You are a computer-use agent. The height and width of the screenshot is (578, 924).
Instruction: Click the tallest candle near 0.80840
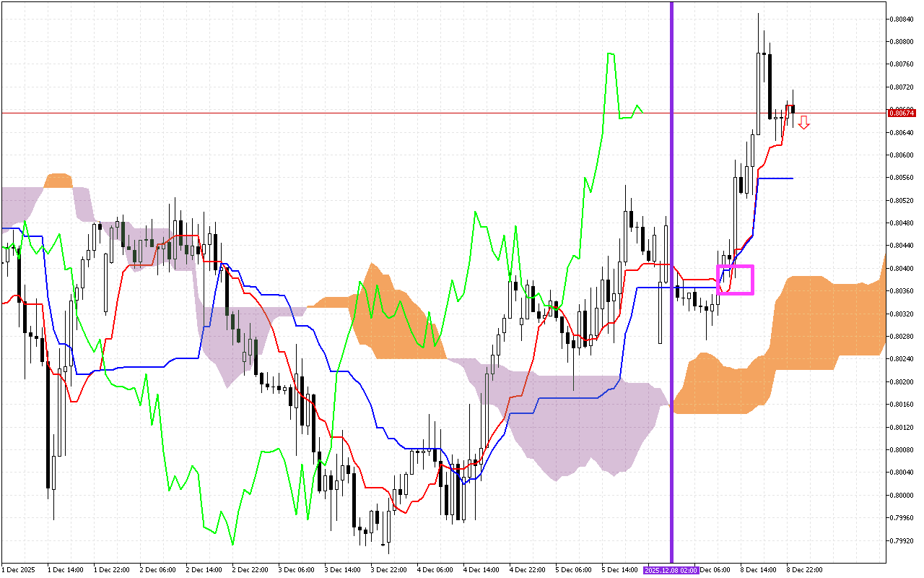point(758,65)
